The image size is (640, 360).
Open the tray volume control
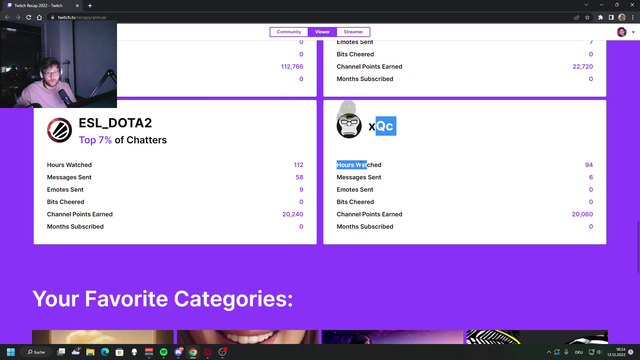click(x=599, y=352)
